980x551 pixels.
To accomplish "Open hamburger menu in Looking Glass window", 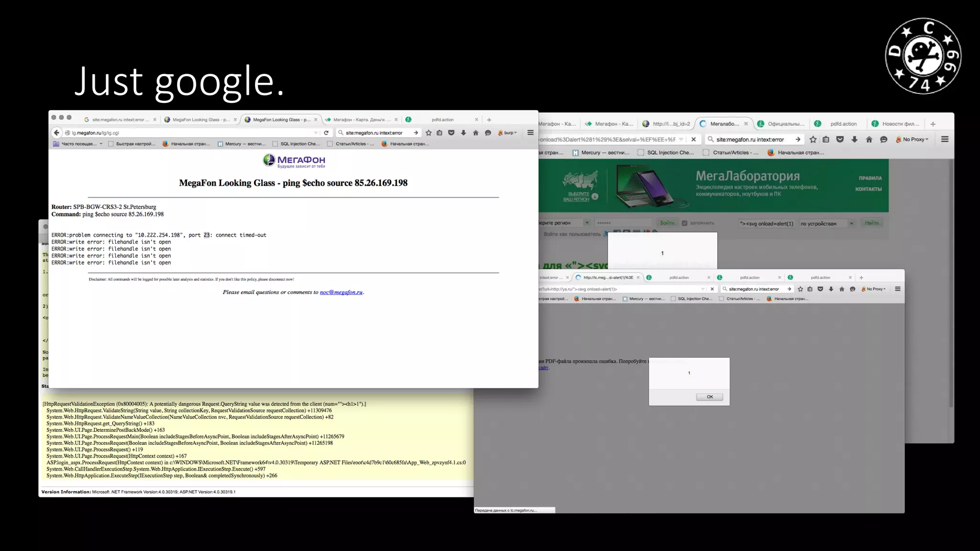I will coord(530,132).
